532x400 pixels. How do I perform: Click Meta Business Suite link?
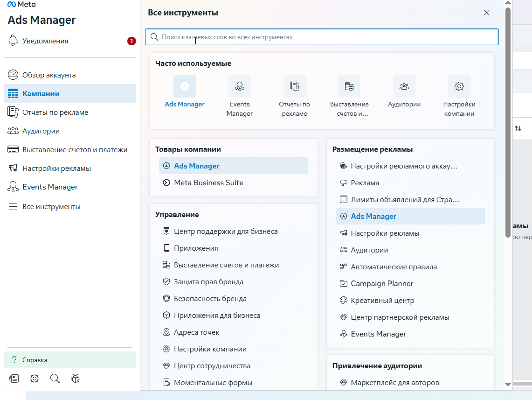tap(208, 183)
